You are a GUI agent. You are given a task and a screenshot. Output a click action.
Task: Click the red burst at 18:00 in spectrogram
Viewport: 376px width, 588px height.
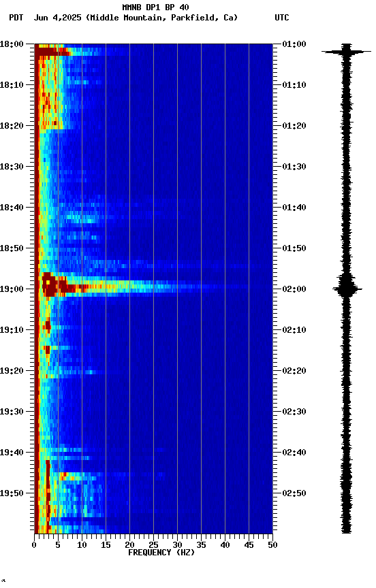(52, 50)
